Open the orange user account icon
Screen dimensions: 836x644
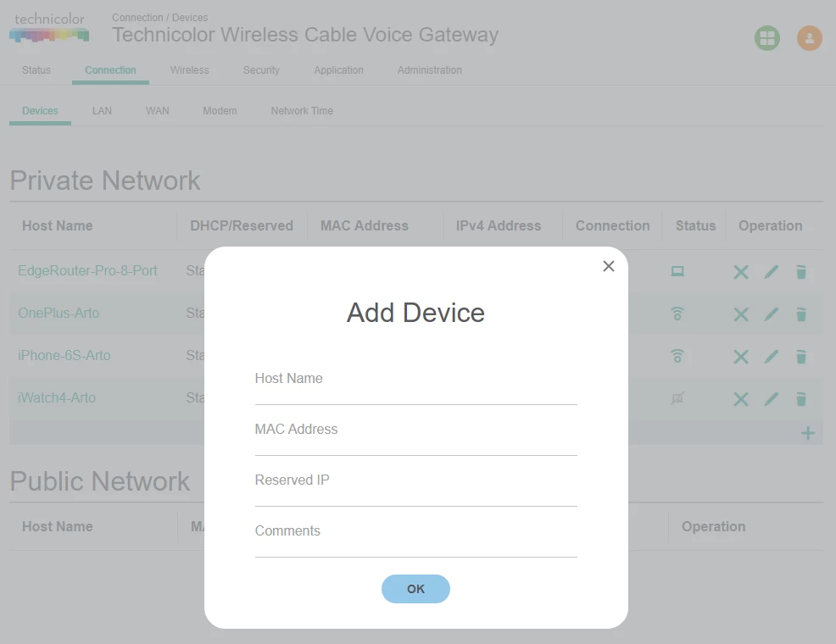pos(810,38)
